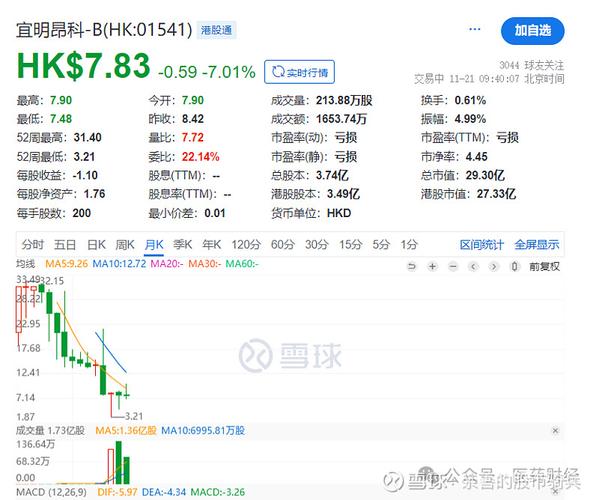
Task: Click the 每手股数 200 value
Action: click(x=82, y=213)
